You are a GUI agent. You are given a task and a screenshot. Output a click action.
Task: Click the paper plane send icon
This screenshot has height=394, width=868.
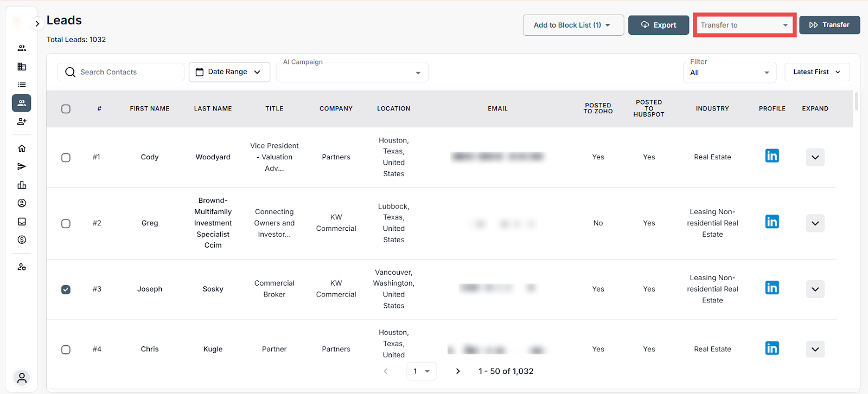point(22,166)
